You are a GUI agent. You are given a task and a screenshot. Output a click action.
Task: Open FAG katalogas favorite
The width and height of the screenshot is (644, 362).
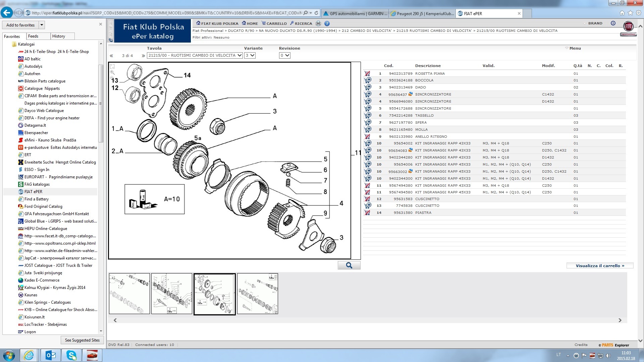pyautogui.click(x=37, y=184)
